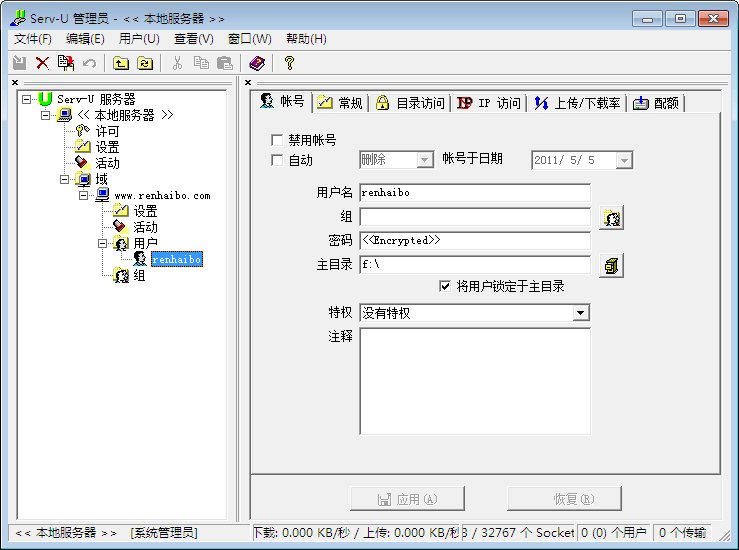
Task: Click the browse home directory icon button
Action: [611, 265]
